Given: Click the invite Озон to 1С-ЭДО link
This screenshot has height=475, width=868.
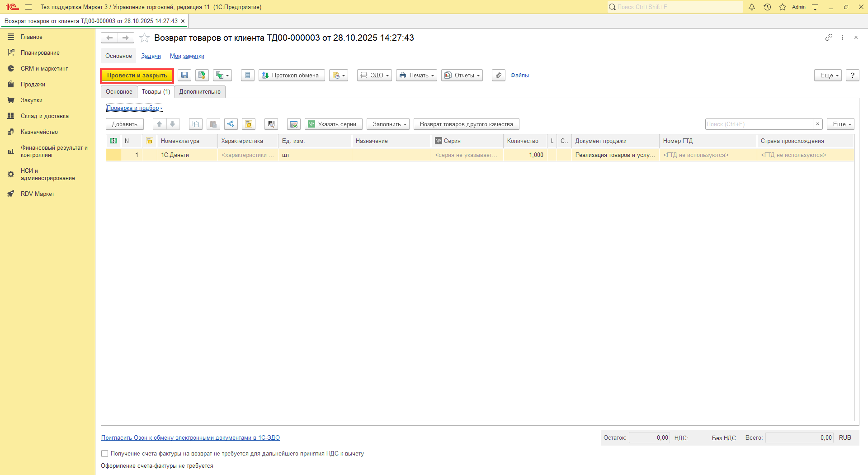Looking at the screenshot, I should click(190, 437).
